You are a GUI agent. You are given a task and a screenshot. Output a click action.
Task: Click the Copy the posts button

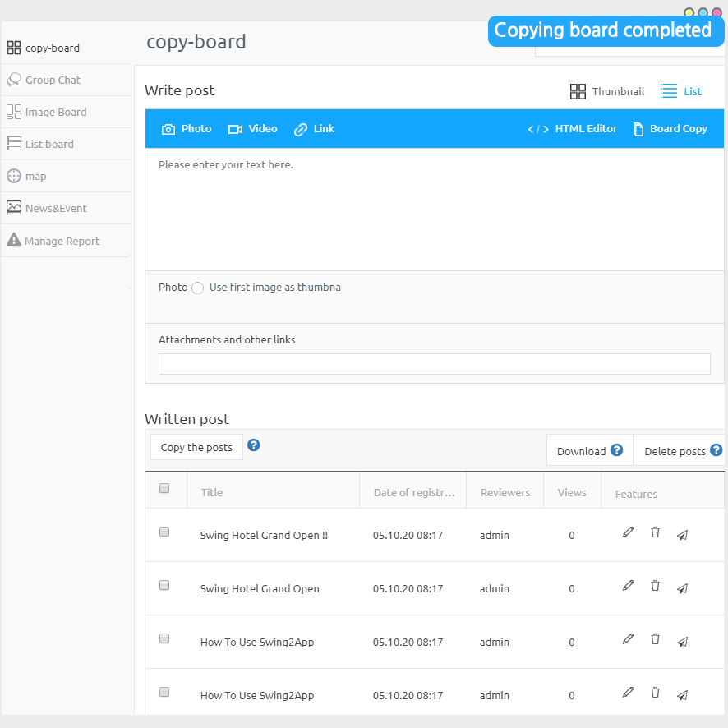pos(196,447)
